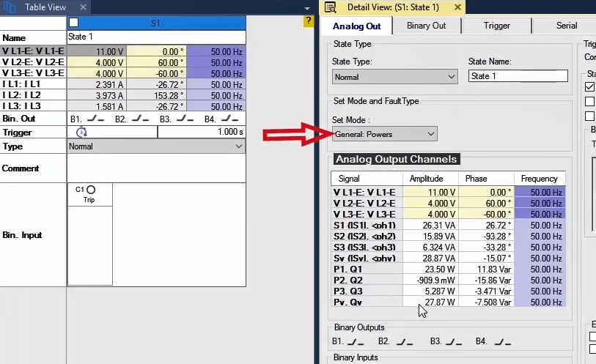
Task: Click the State Name text field
Action: point(518,76)
